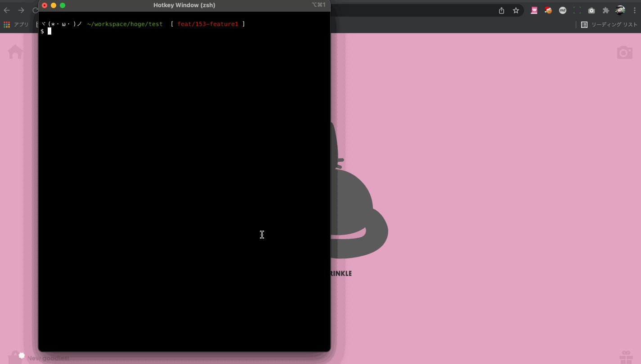Image resolution: width=641 pixels, height=364 pixels.
Task: Open the Extensions puzzle piece menu
Action: (x=606, y=10)
